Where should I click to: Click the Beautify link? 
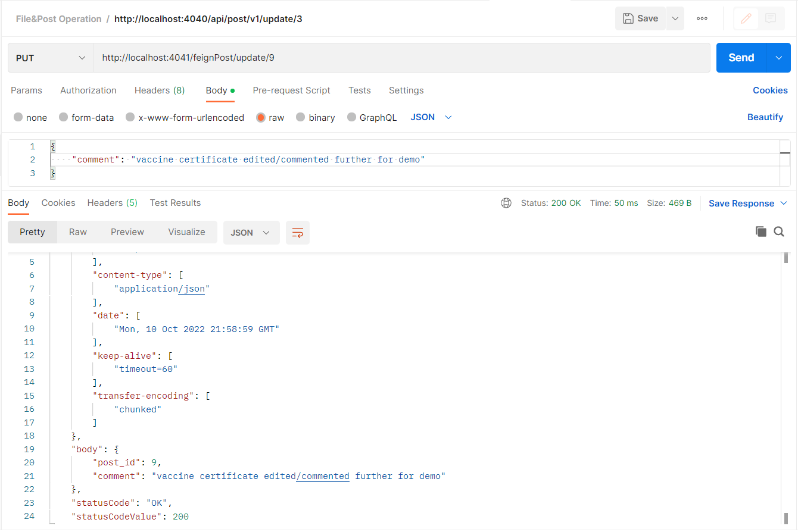(x=765, y=117)
